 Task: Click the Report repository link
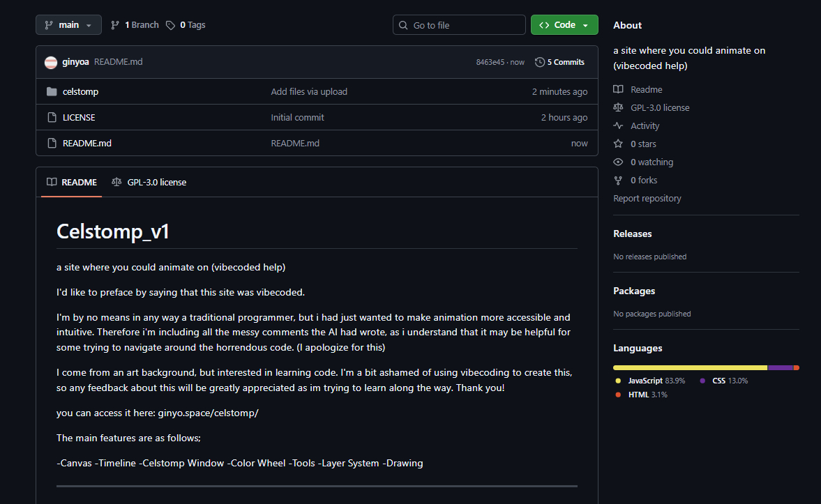(x=647, y=198)
